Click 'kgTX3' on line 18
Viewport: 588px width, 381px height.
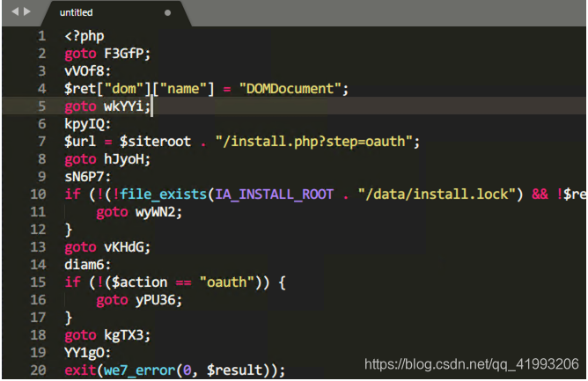coord(124,335)
